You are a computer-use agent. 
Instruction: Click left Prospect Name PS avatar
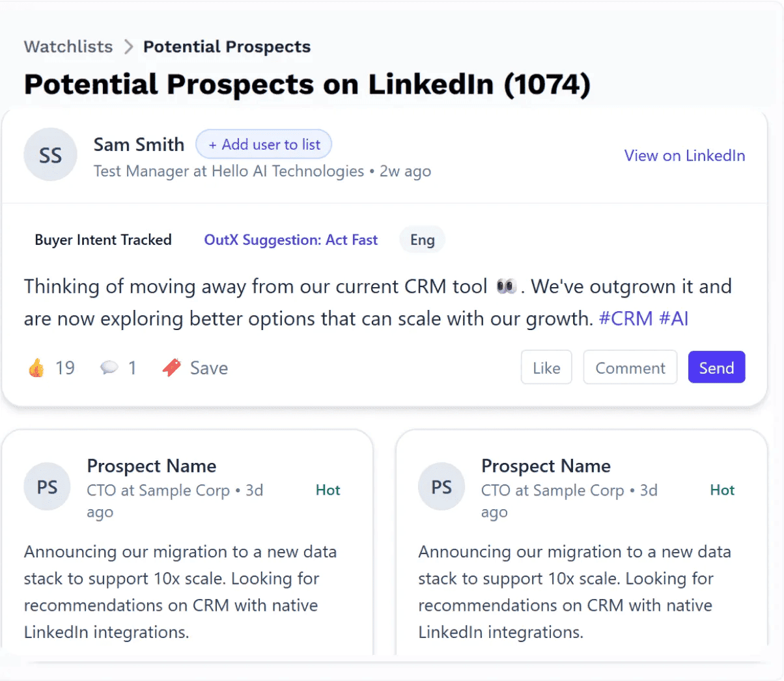(x=47, y=487)
